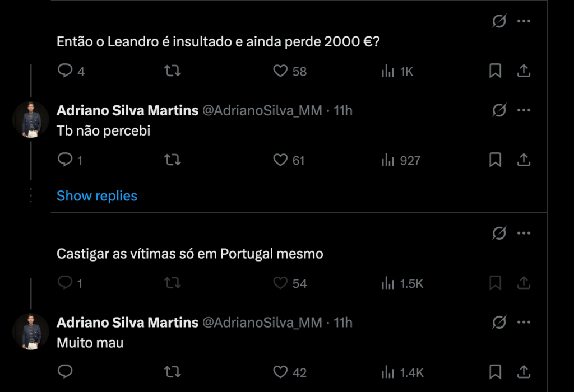Bookmark the Leandro 2000 € post
The width and height of the screenshot is (574, 392).
[496, 71]
